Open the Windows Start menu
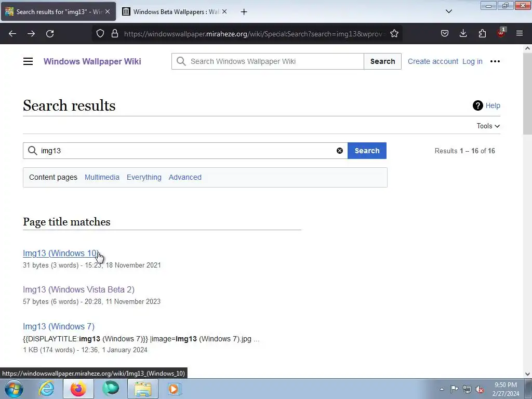This screenshot has height=399, width=532. (x=14, y=389)
